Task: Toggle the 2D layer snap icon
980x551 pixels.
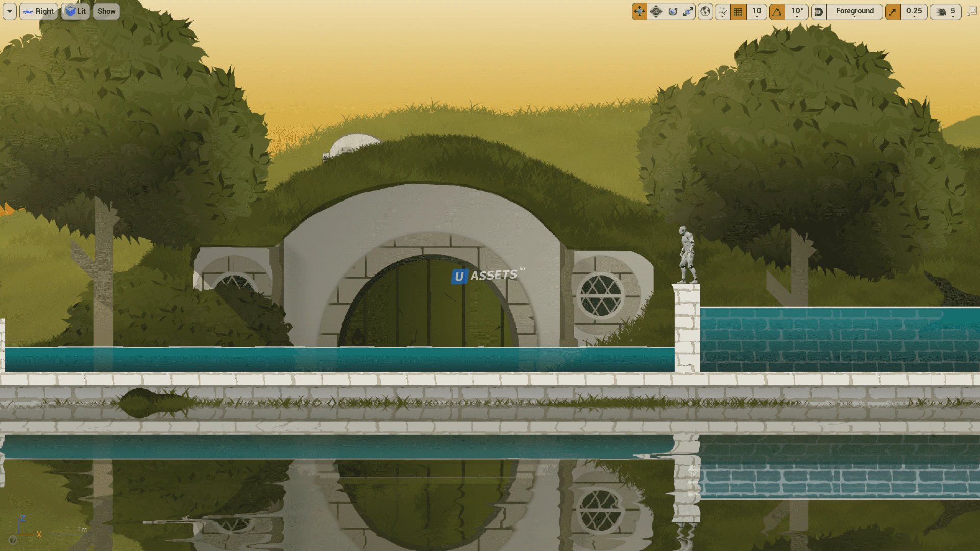Action: point(819,11)
